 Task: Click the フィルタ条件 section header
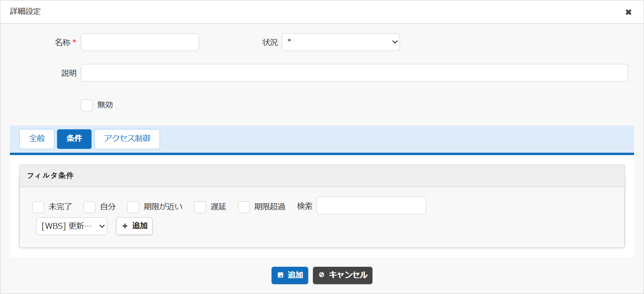coord(322,176)
